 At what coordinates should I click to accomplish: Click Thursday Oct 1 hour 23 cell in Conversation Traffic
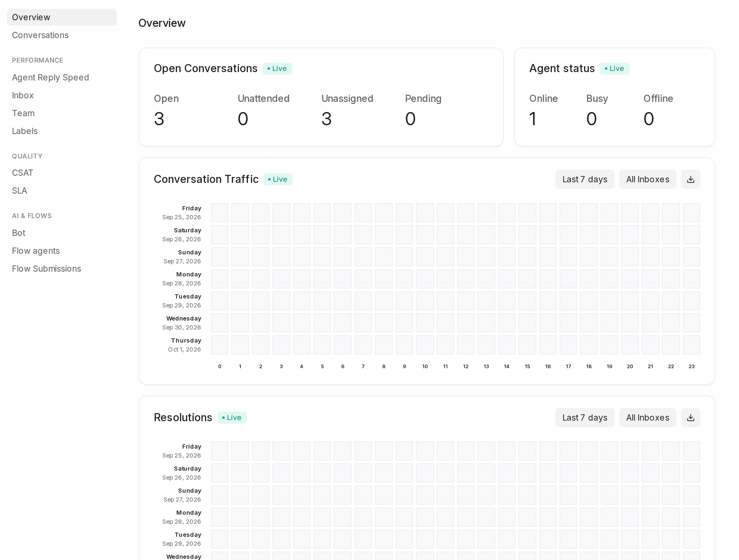point(691,345)
